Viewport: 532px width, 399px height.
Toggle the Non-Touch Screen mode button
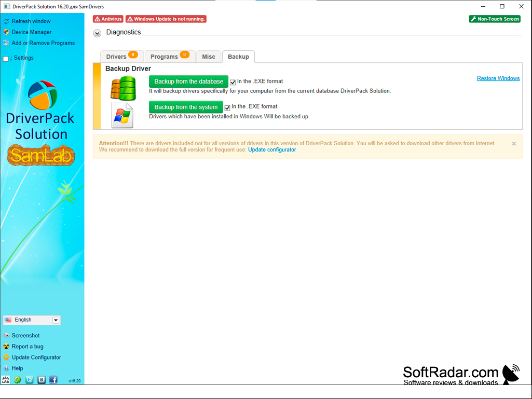495,19
